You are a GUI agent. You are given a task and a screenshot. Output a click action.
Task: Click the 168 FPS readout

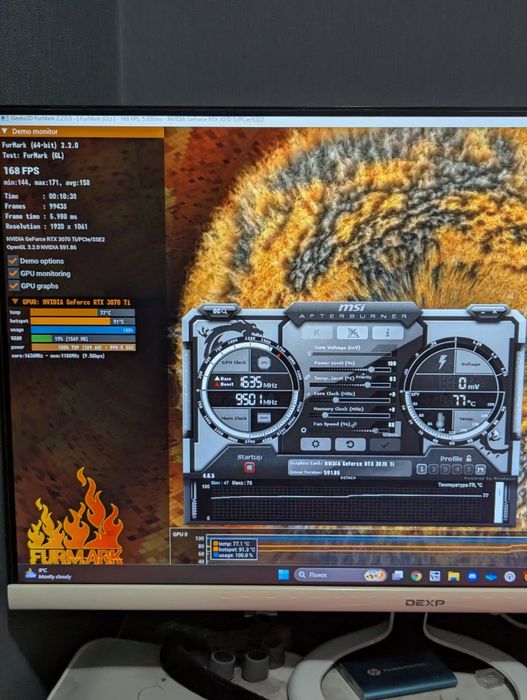(x=21, y=171)
